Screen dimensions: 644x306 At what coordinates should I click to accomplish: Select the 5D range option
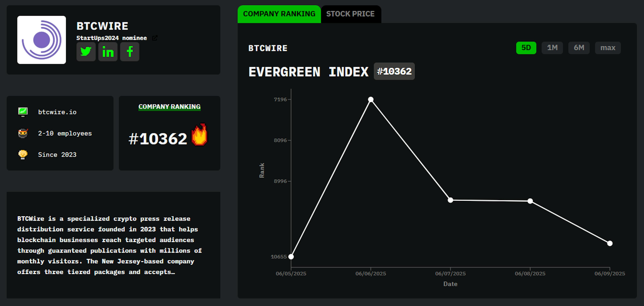click(x=526, y=48)
